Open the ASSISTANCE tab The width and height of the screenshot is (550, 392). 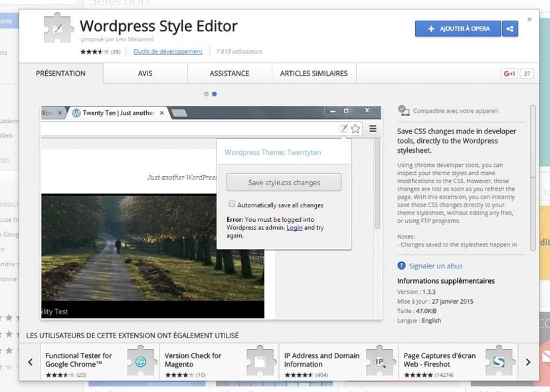229,73
